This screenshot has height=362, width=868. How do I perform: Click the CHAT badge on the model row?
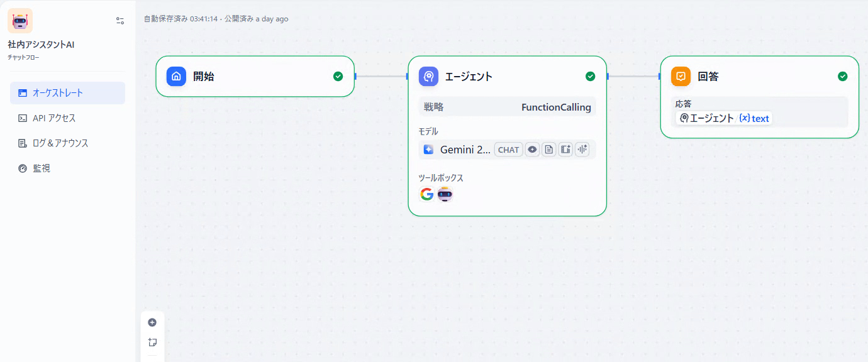click(x=509, y=150)
